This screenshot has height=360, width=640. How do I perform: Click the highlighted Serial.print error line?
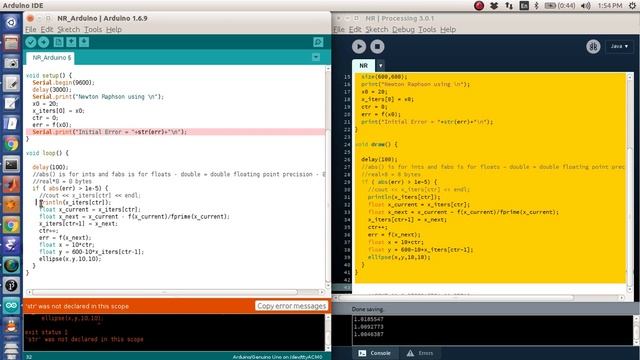tap(176, 132)
